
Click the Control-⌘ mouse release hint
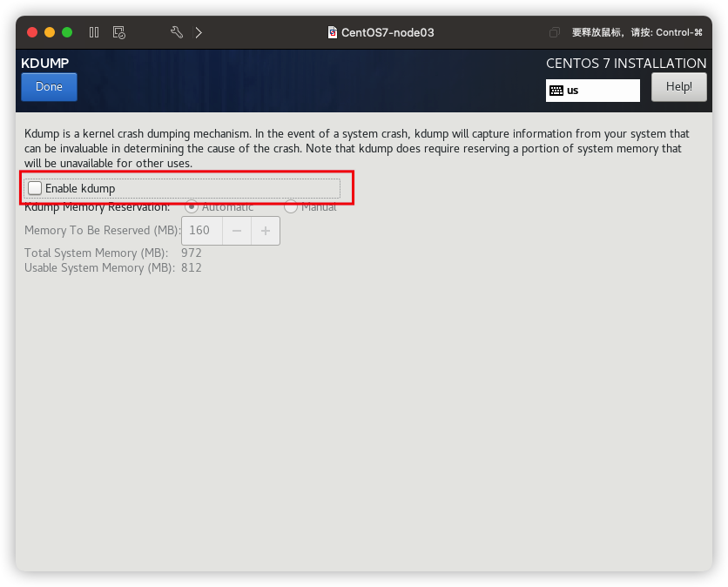click(637, 32)
